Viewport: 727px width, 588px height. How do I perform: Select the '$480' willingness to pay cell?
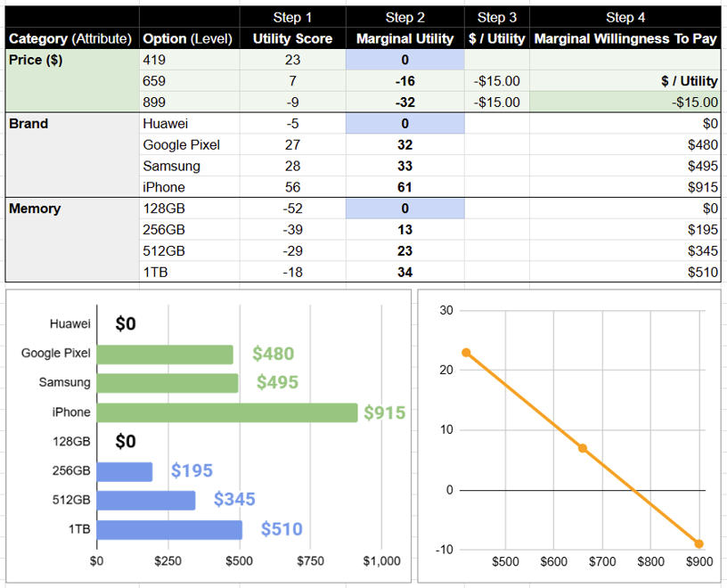click(625, 144)
